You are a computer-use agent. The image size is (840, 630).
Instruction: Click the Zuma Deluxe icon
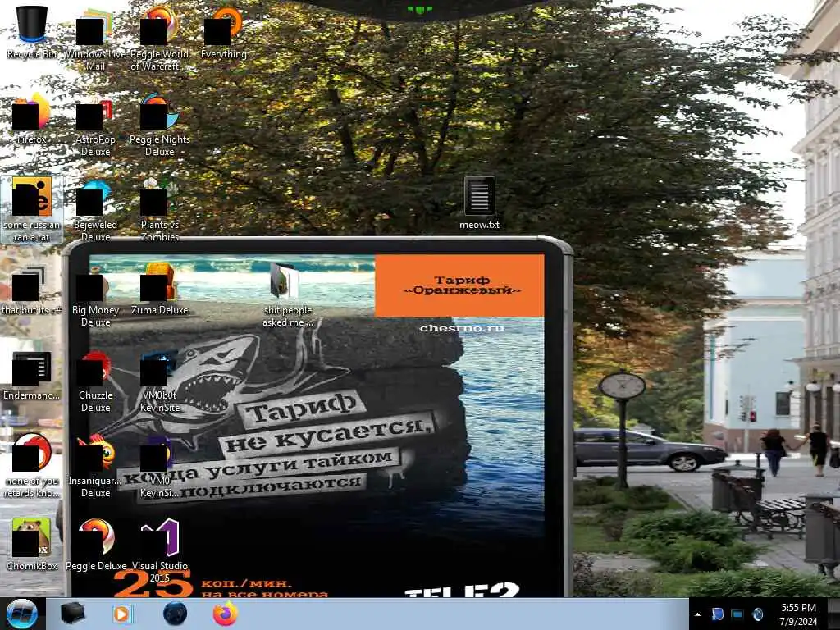(160, 290)
